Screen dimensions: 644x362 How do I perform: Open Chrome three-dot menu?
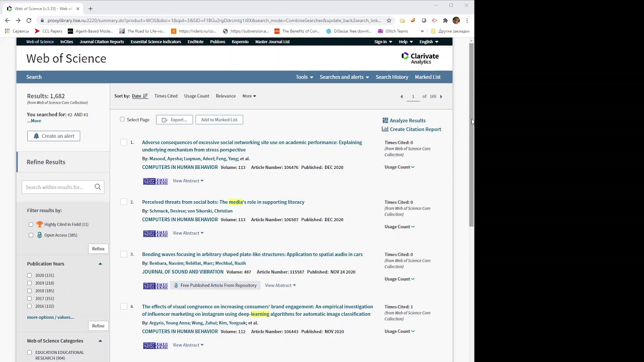coord(467,21)
